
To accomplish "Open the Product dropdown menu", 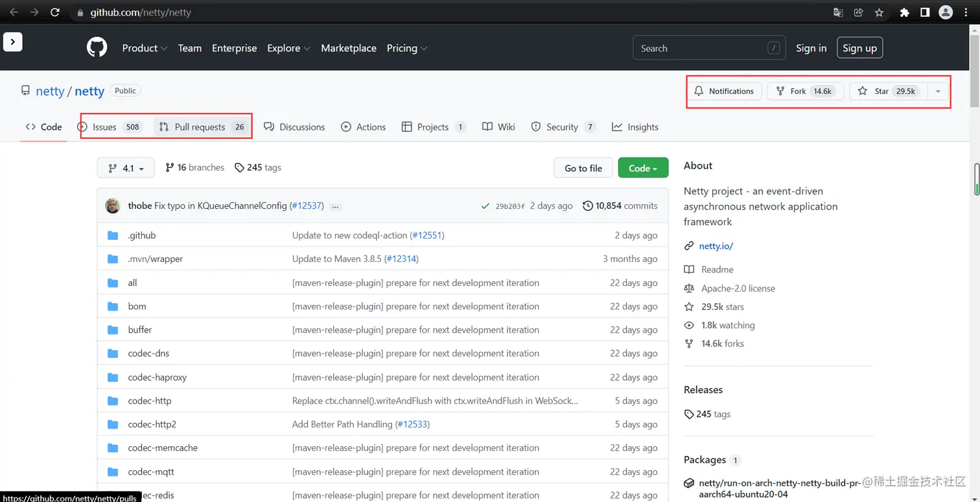I will (x=145, y=48).
